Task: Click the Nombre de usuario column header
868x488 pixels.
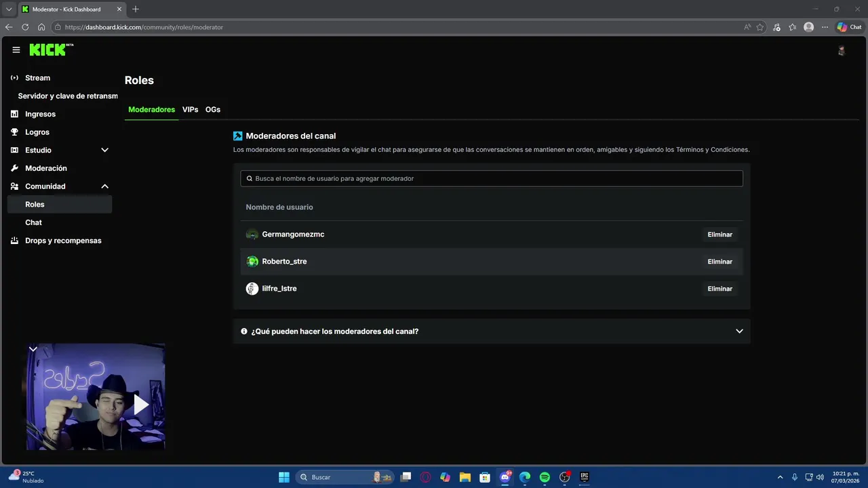Action: pyautogui.click(x=279, y=207)
